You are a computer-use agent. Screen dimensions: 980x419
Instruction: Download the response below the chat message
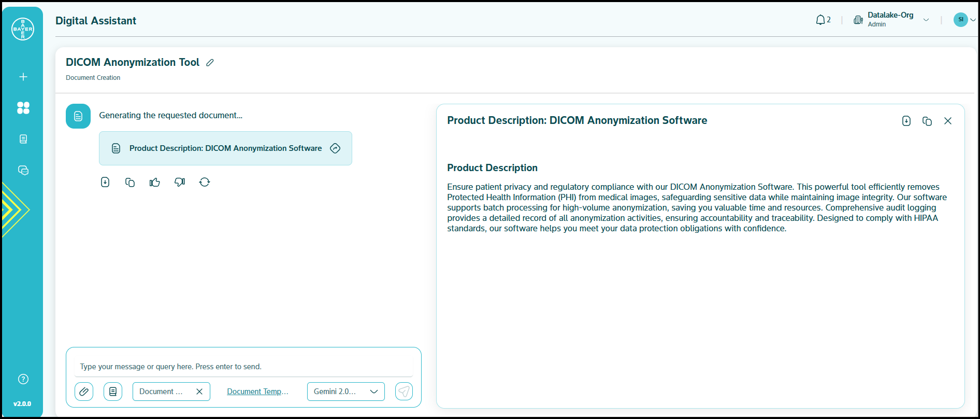click(105, 182)
